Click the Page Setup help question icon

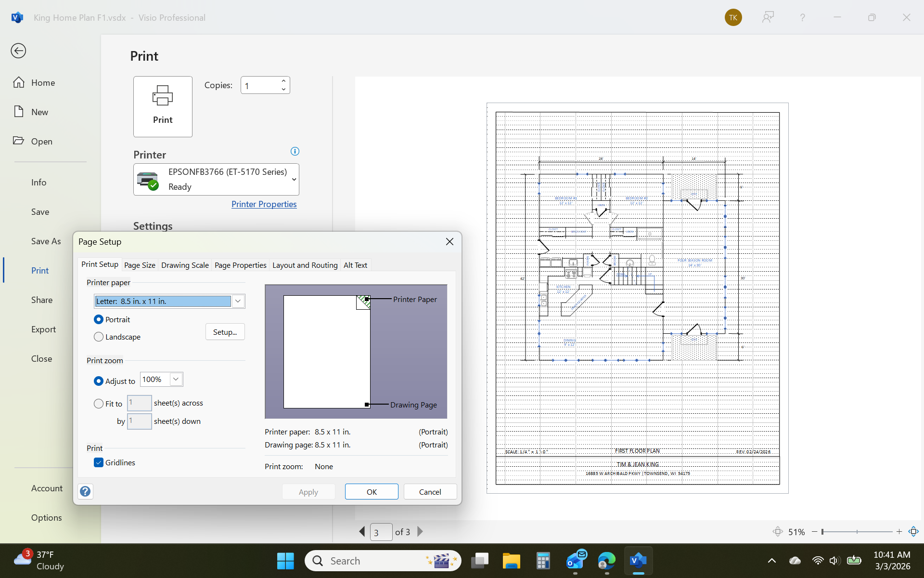pos(85,491)
